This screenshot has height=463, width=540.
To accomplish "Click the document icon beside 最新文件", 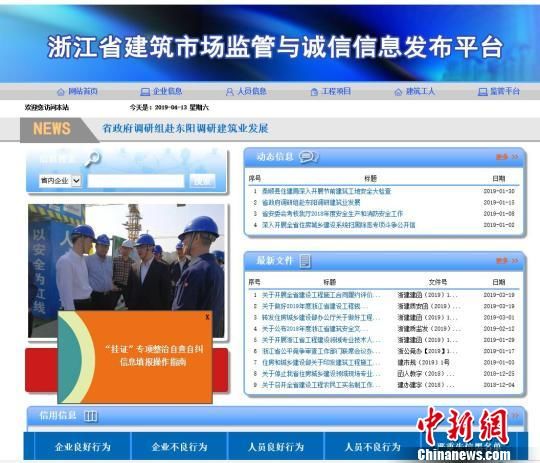I will 305,261.
